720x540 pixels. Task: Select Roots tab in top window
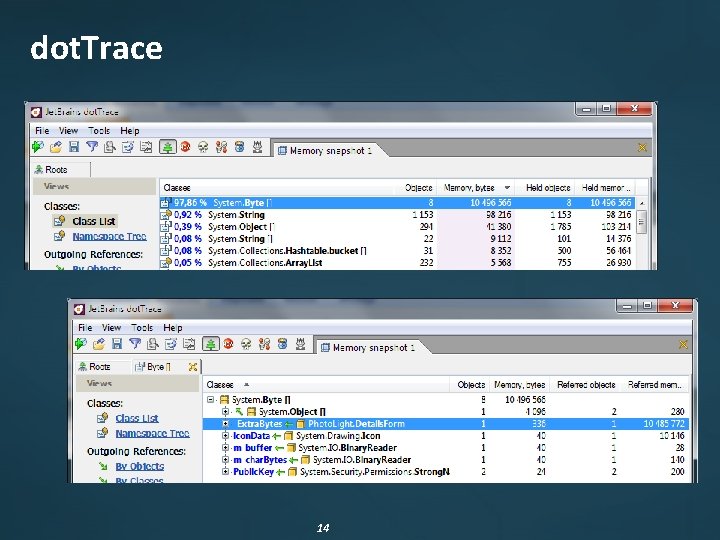tap(60, 169)
